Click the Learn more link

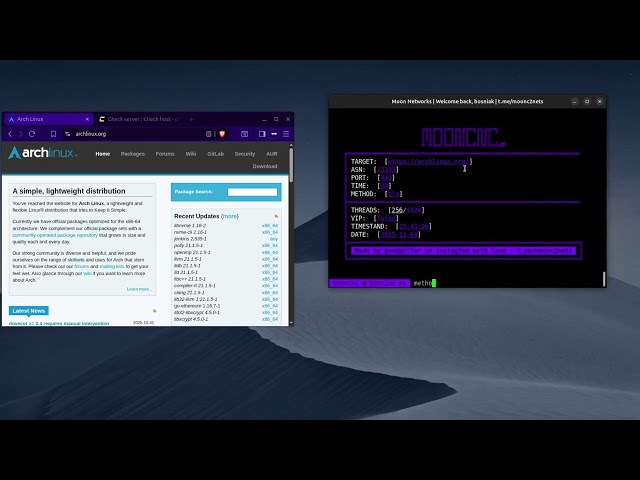click(x=139, y=289)
